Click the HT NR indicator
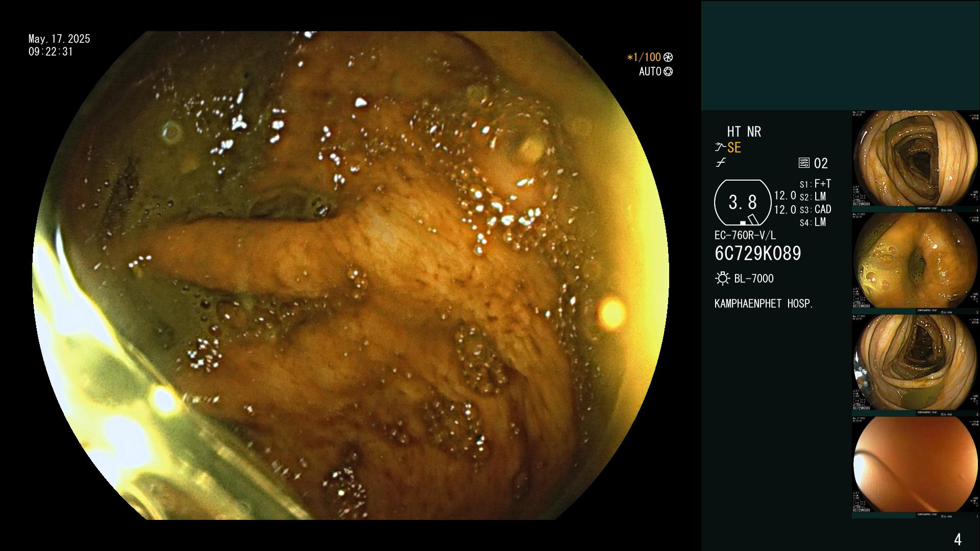Image resolution: width=980 pixels, height=551 pixels. tap(744, 132)
